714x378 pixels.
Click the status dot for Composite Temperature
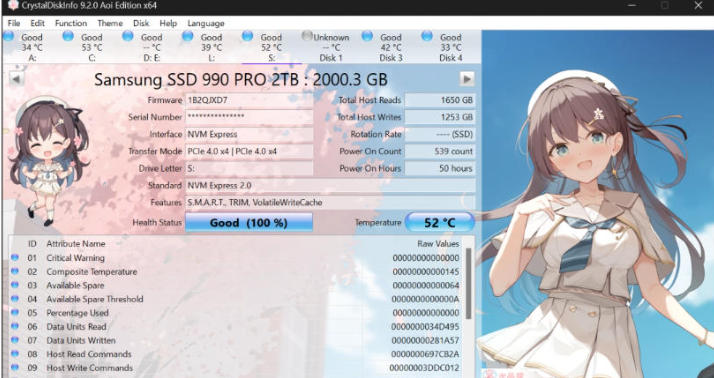15,271
